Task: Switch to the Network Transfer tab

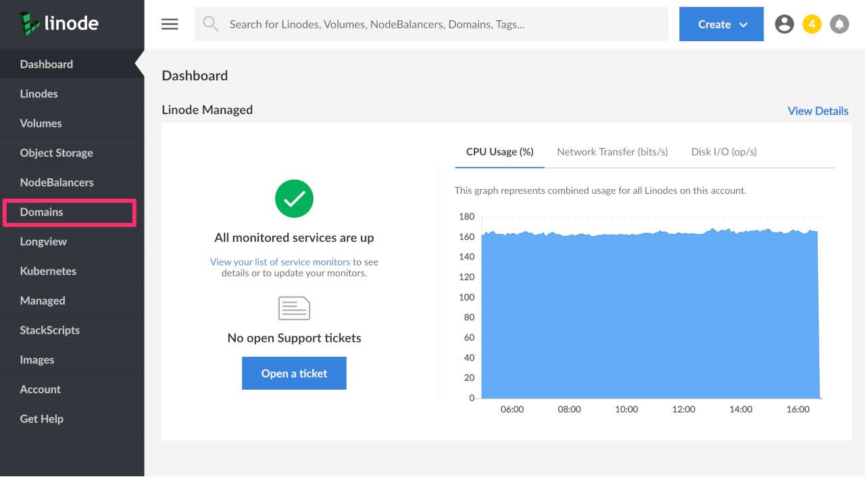Action: click(x=612, y=152)
